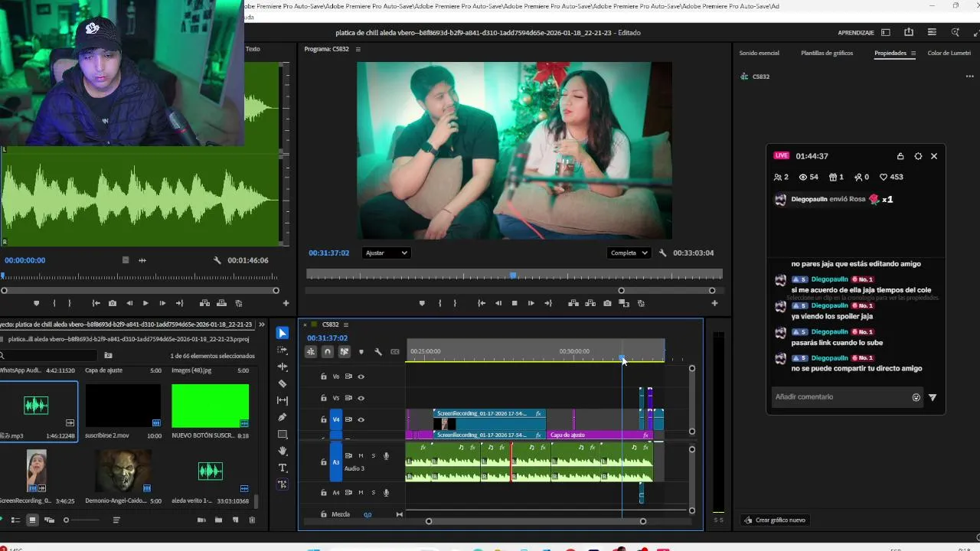The width and height of the screenshot is (980, 551).
Task: Create new bin folder in Project panel
Action: 218,520
